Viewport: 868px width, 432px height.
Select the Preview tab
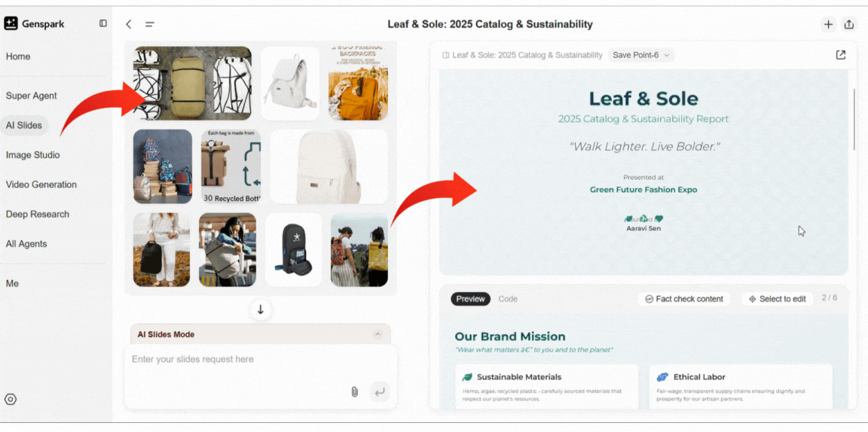[470, 299]
